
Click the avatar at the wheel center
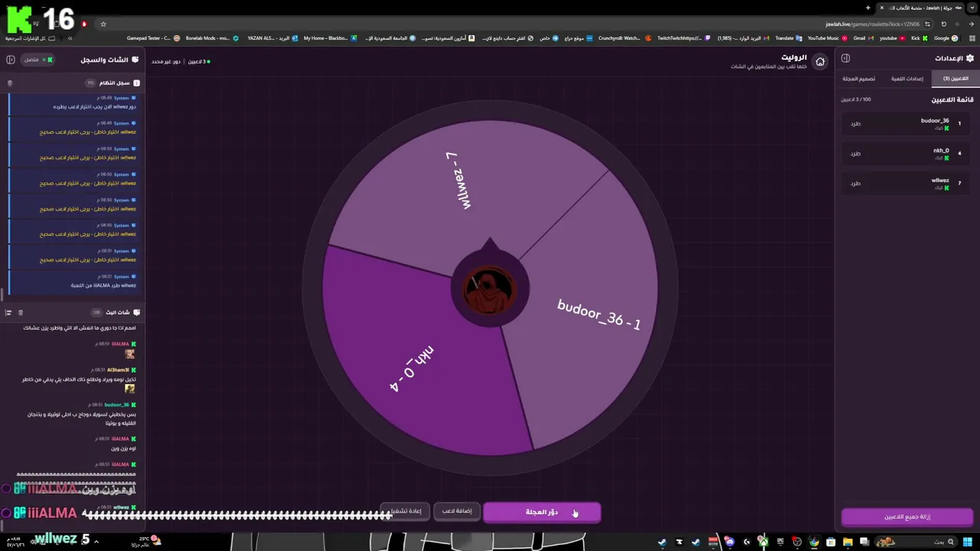[490, 289]
